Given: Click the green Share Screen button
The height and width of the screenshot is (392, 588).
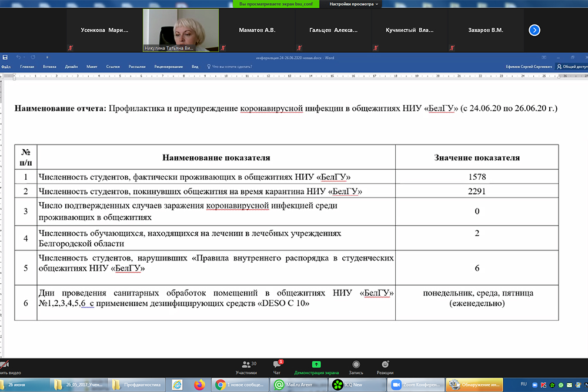Looking at the screenshot, I should click(316, 367).
